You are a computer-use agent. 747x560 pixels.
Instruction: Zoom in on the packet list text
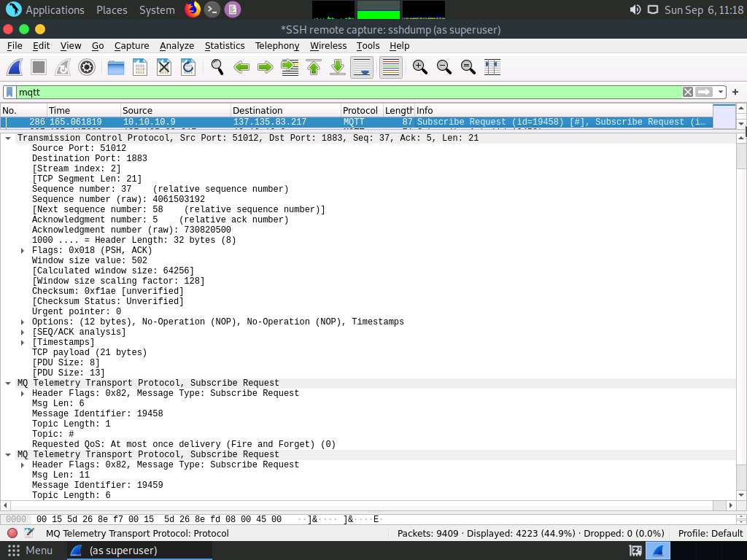[419, 67]
